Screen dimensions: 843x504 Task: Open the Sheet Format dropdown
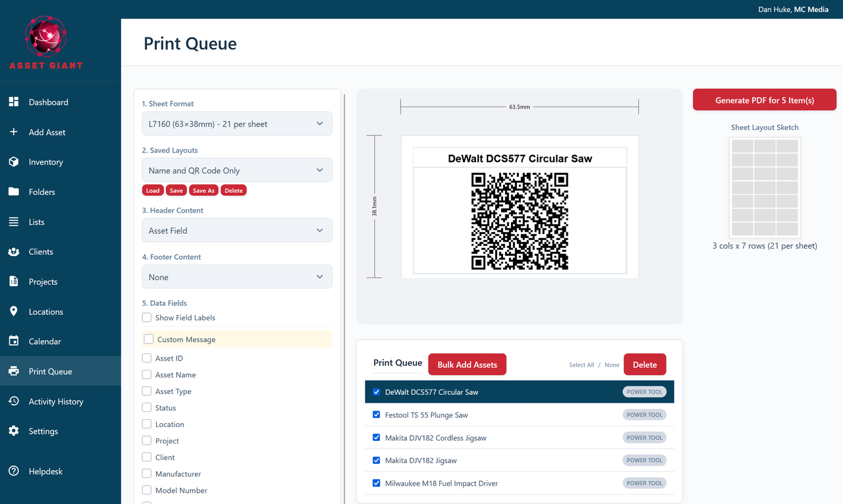(x=237, y=124)
